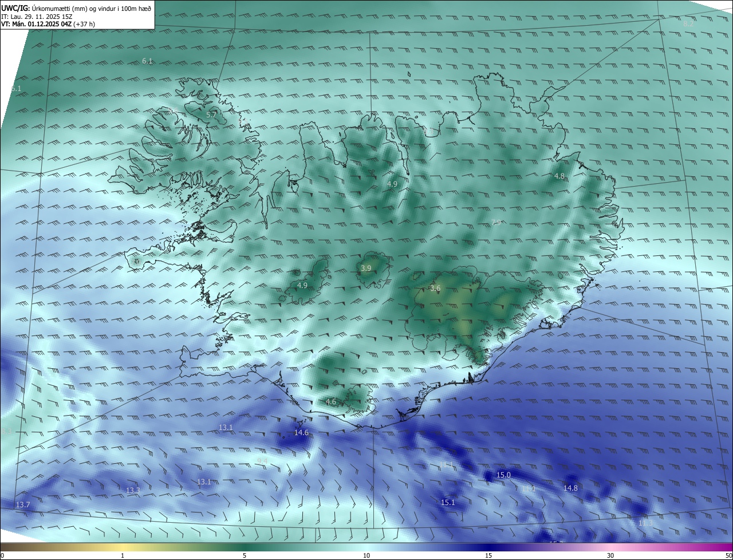Click the 14.6 value off the coast

pyautogui.click(x=301, y=432)
